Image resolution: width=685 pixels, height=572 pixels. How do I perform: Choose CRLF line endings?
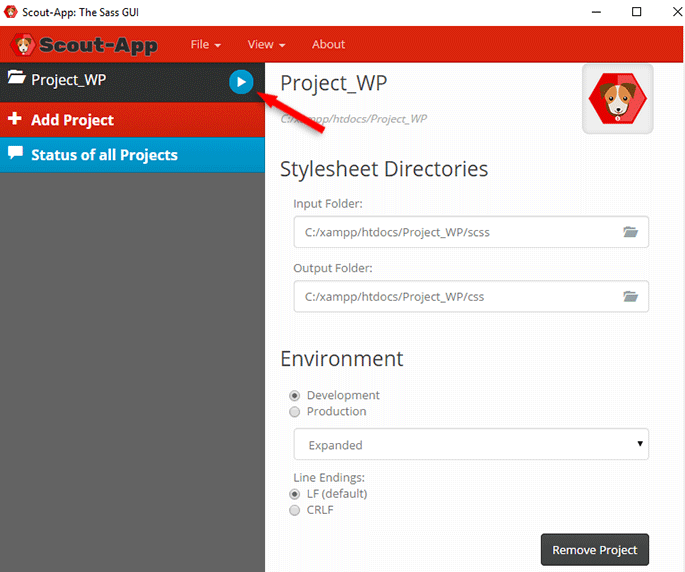point(294,510)
